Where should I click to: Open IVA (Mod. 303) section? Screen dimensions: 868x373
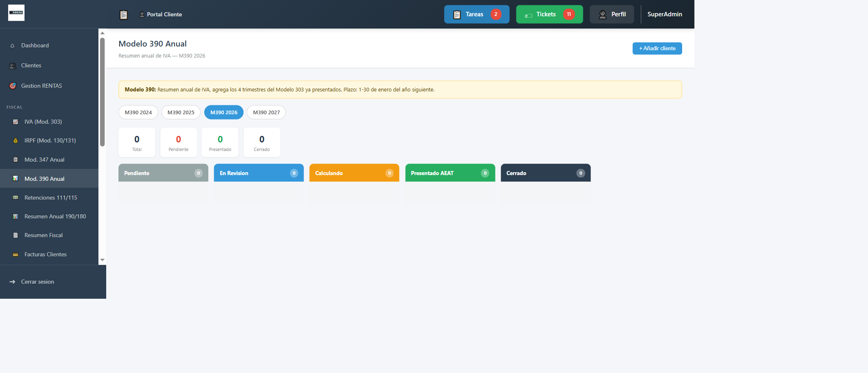tap(49, 122)
